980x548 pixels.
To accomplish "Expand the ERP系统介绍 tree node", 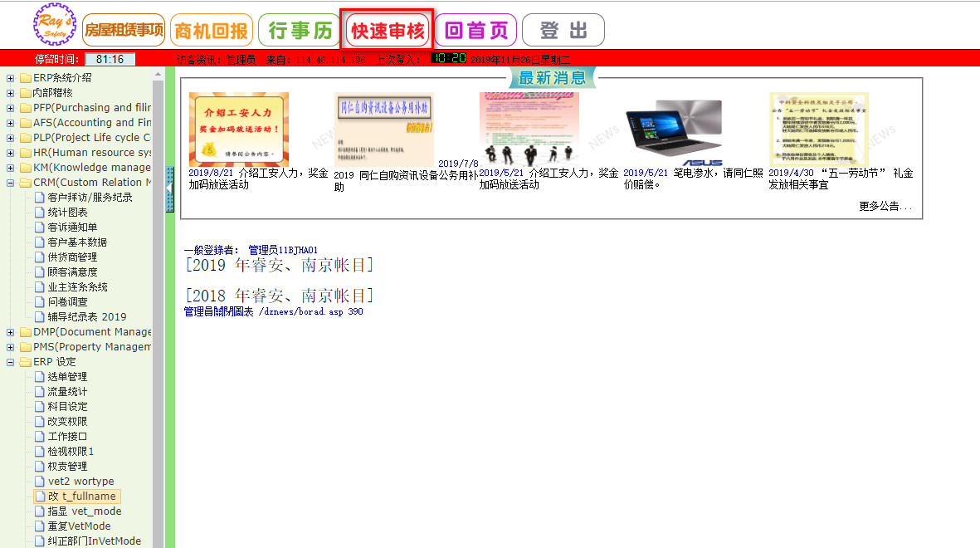I will click(x=11, y=78).
